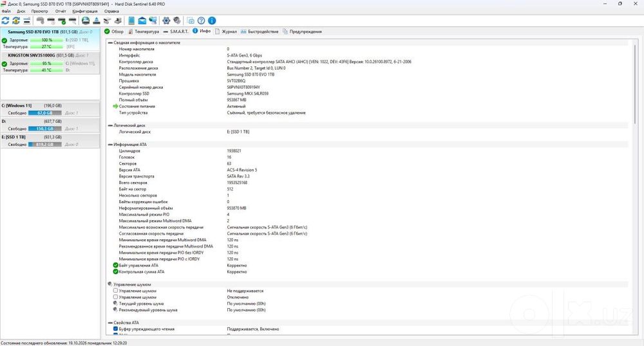
Task: Open the Справка menu
Action: point(111,12)
